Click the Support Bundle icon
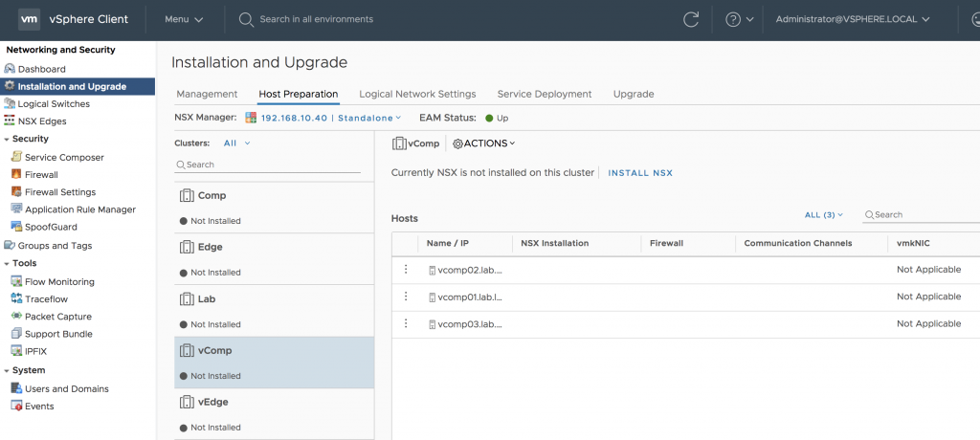 [x=17, y=334]
